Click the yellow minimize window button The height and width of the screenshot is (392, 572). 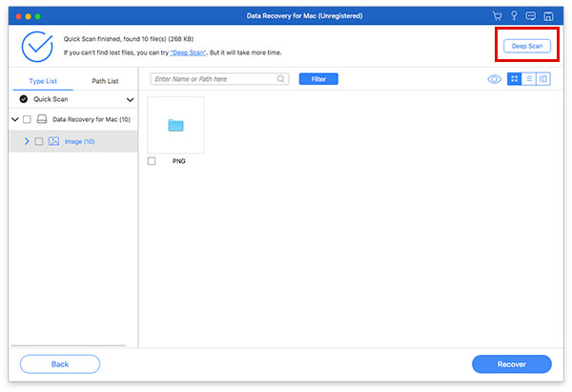[x=28, y=16]
